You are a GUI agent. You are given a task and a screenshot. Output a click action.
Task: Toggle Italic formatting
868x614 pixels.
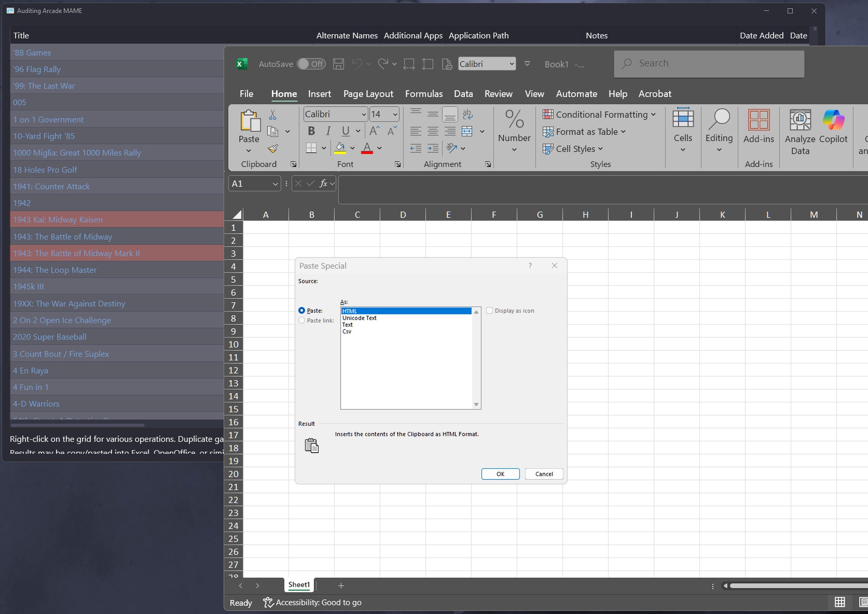328,131
